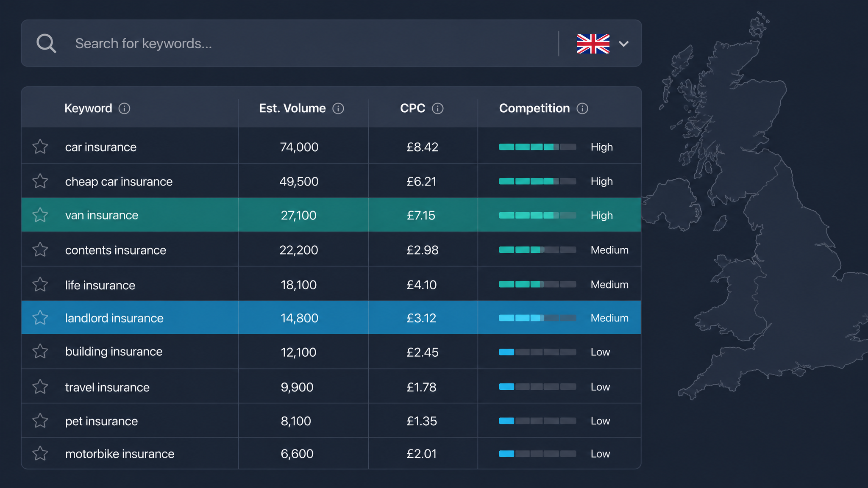Viewport: 868px width, 488px height.
Task: Select the travel insurance row
Action: click(x=331, y=386)
